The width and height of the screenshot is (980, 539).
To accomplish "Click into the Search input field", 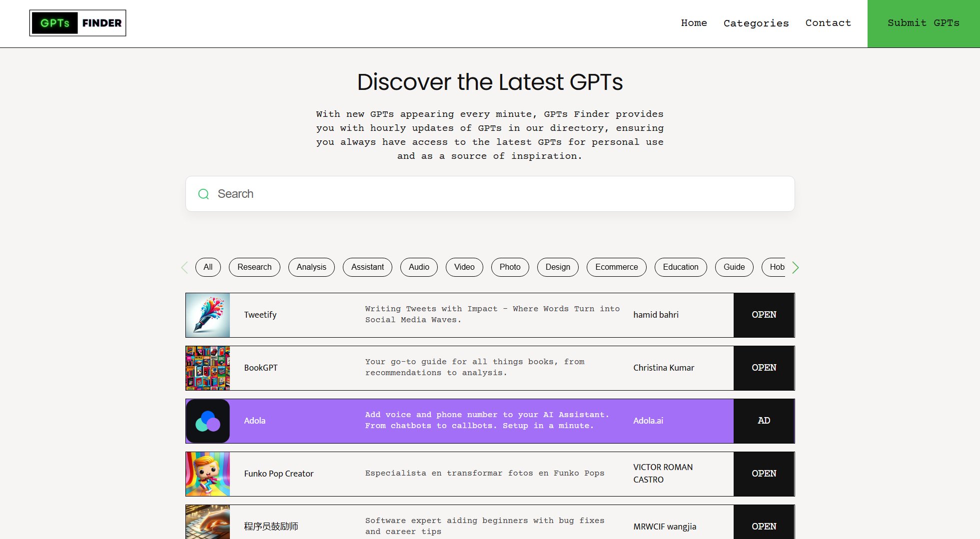I will click(490, 194).
